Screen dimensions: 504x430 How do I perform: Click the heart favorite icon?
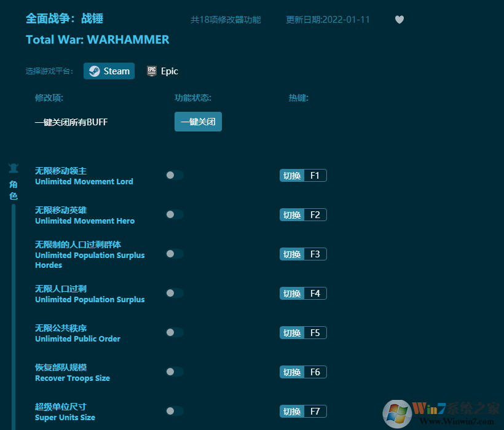pyautogui.click(x=400, y=20)
